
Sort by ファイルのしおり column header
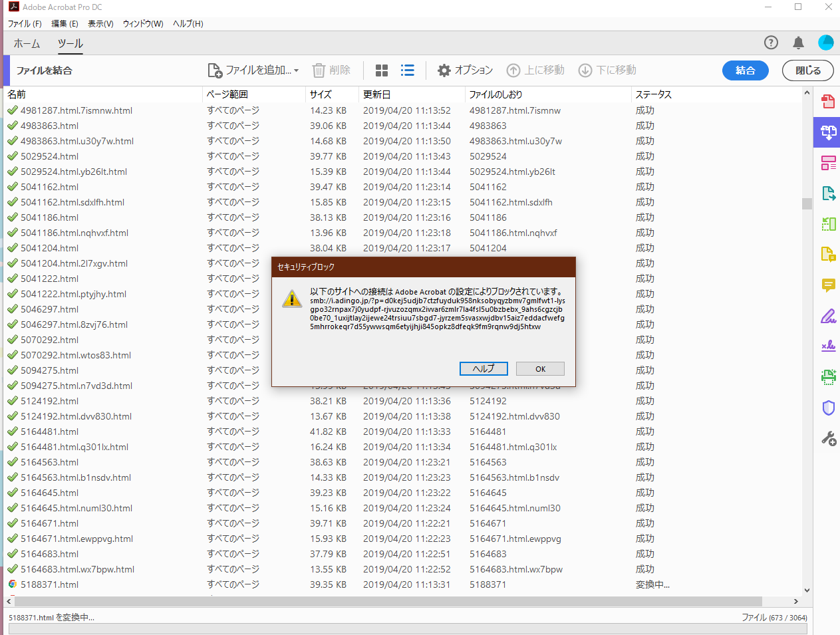coord(547,94)
